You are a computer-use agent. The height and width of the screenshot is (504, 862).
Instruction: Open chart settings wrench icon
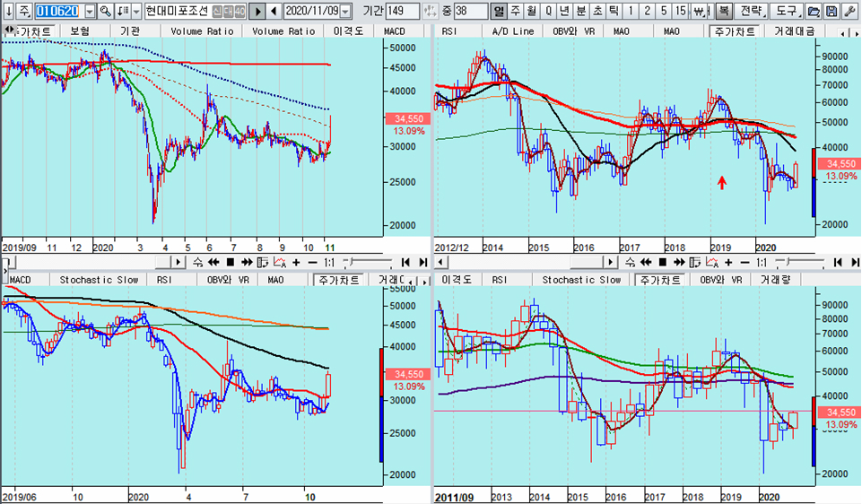pos(849,11)
